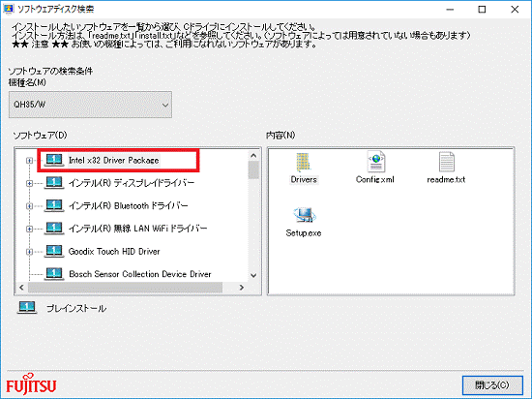Screen dimensions: 532x399
Task: Click the ソフトウェア(D) label
Action: (x=40, y=136)
